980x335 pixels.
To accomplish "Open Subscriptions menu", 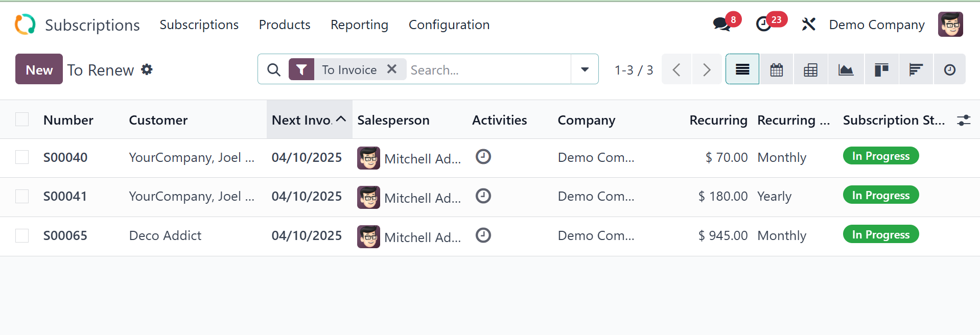I will [199, 25].
